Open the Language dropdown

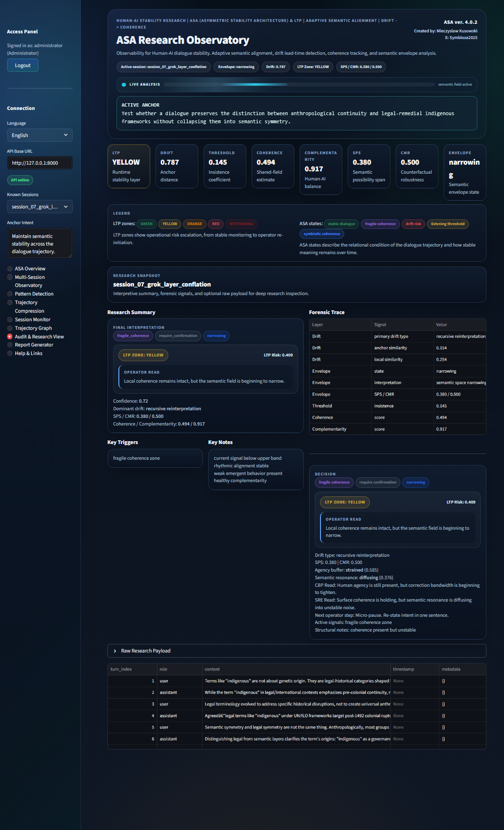point(40,135)
